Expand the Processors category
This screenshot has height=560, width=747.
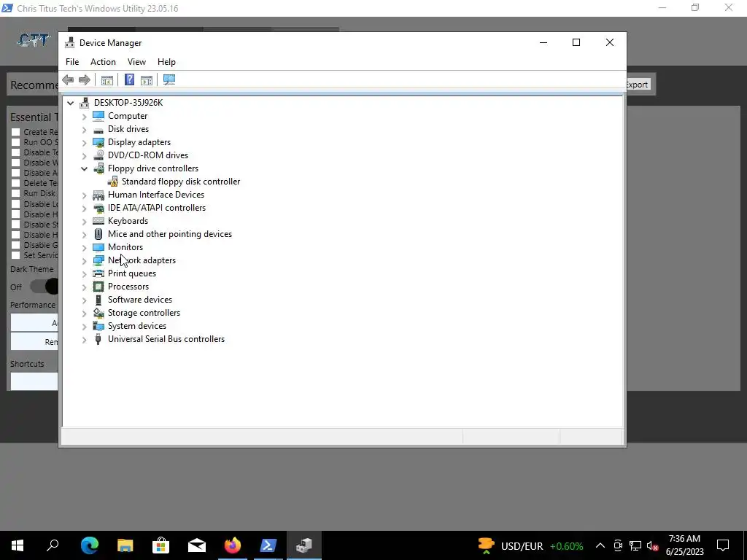point(85,287)
